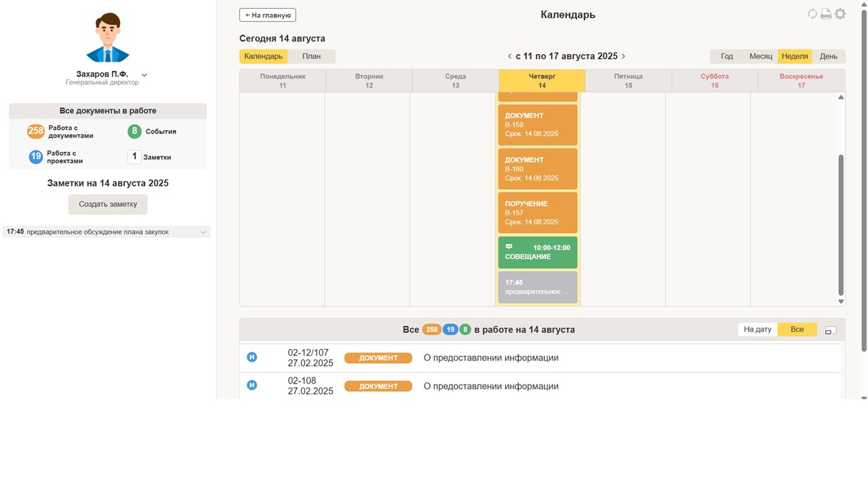
Task: Click the orange 258 documents counter badge
Action: pyautogui.click(x=36, y=131)
